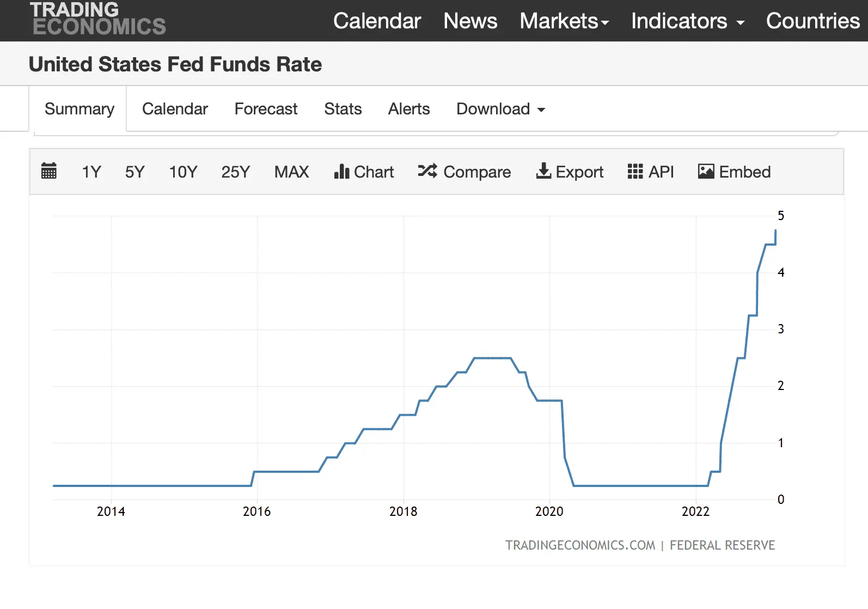
Task: Click the Trading Economics logo
Action: click(x=98, y=19)
